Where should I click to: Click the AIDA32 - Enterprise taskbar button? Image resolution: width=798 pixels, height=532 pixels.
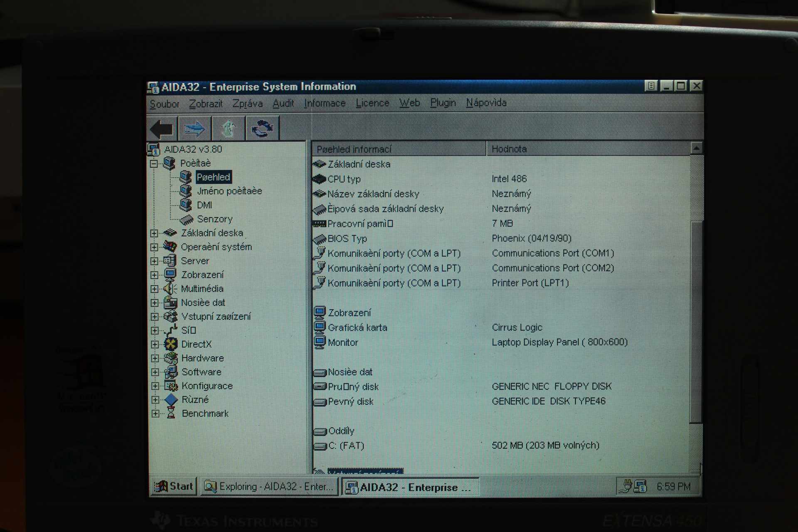(x=410, y=487)
